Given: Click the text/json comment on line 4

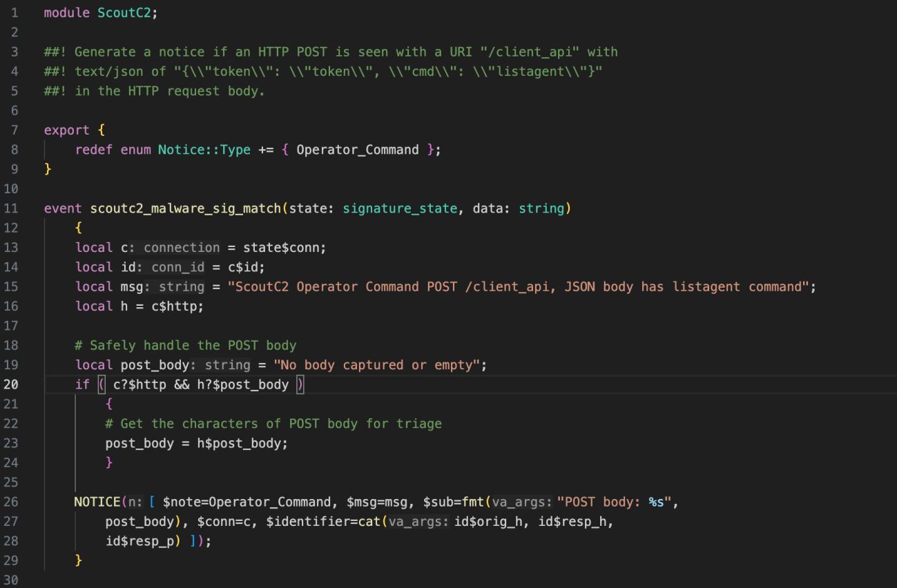Looking at the screenshot, I should (323, 71).
